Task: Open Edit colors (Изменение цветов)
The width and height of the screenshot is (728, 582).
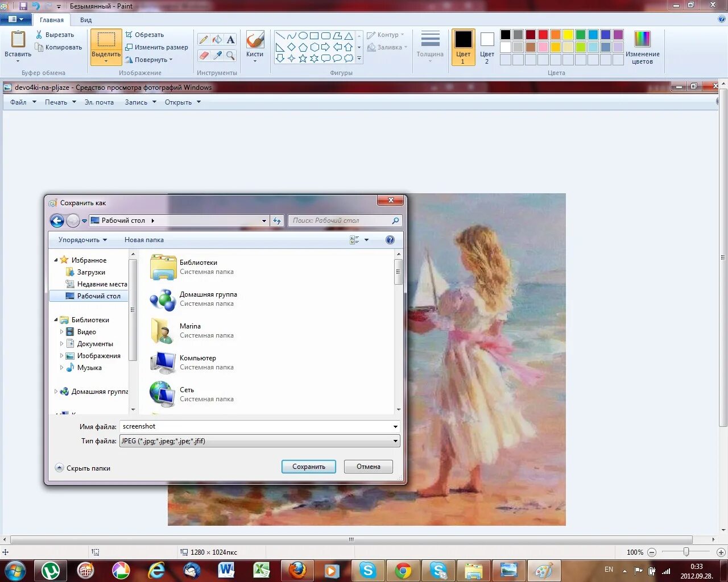Action: pyautogui.click(x=642, y=47)
